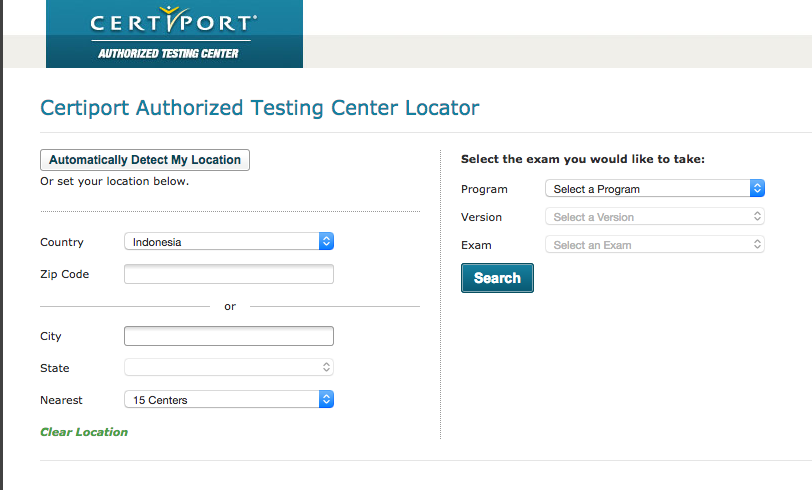812x490 pixels.
Task: Click the blue arrow stepper on Nearest select
Action: point(326,400)
